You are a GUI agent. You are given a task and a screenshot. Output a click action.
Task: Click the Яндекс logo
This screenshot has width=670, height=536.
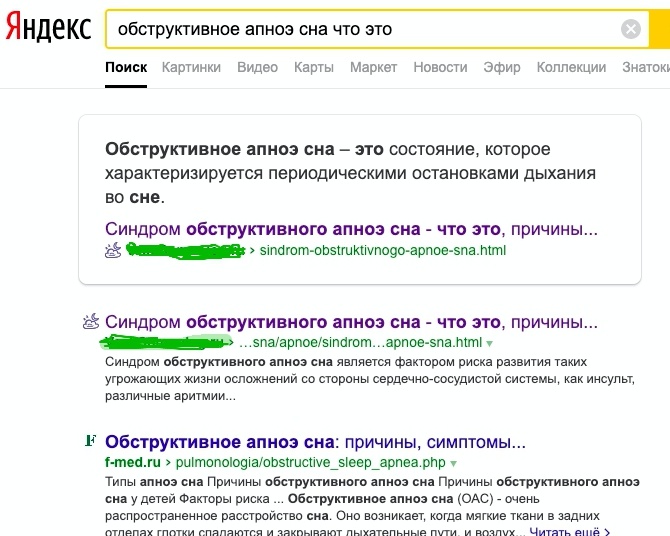(x=48, y=27)
